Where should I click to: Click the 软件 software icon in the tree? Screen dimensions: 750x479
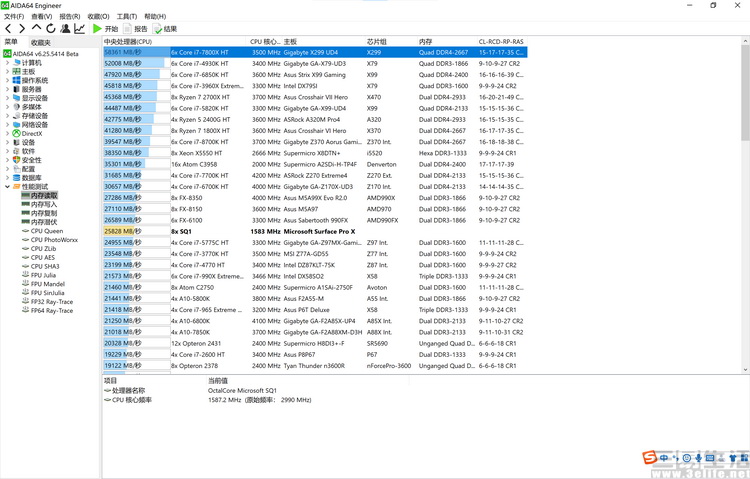pos(17,151)
